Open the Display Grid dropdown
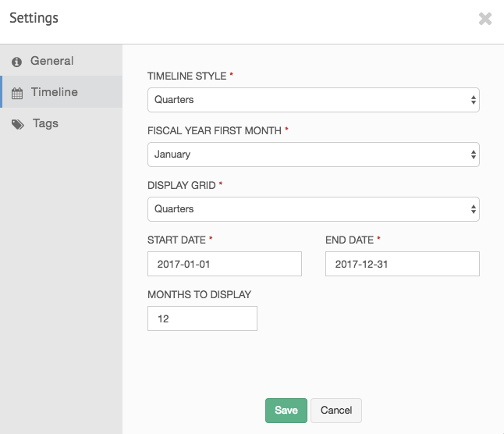This screenshot has height=434, width=504. (312, 209)
